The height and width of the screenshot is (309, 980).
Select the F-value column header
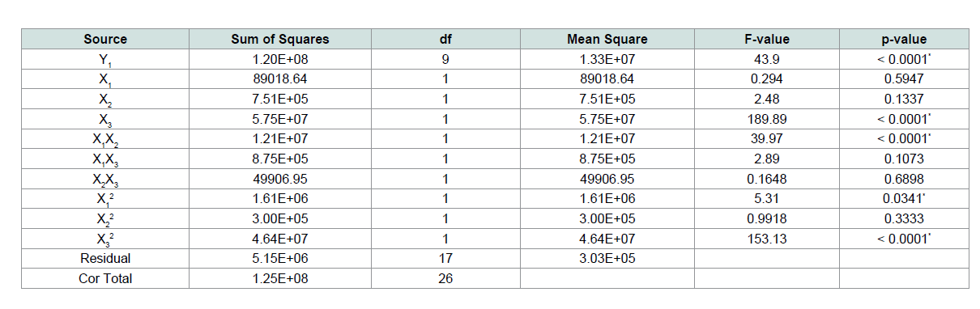[766, 39]
